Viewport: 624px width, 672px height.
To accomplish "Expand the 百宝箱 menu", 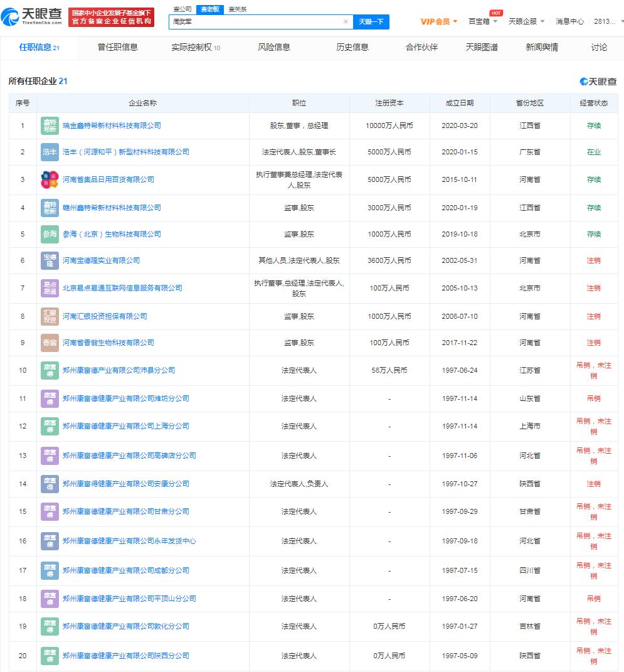I will pos(483,21).
